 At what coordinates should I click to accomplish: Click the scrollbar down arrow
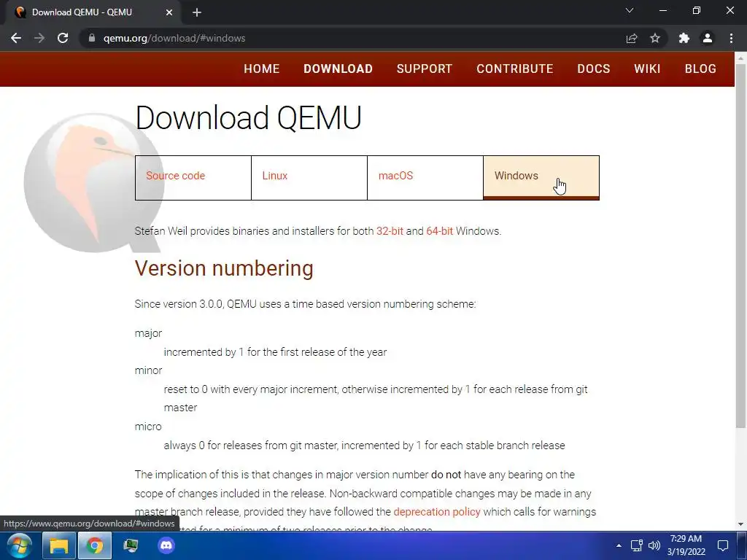(740, 524)
